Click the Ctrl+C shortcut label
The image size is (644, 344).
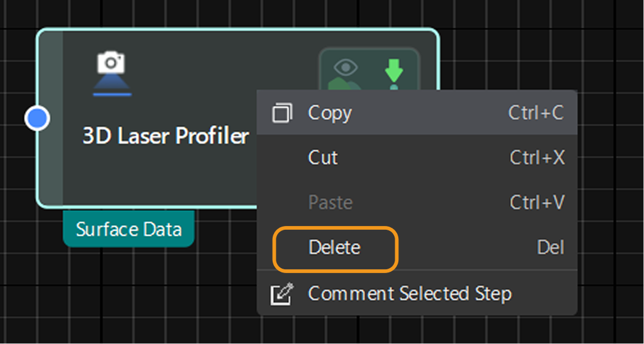coord(536,114)
